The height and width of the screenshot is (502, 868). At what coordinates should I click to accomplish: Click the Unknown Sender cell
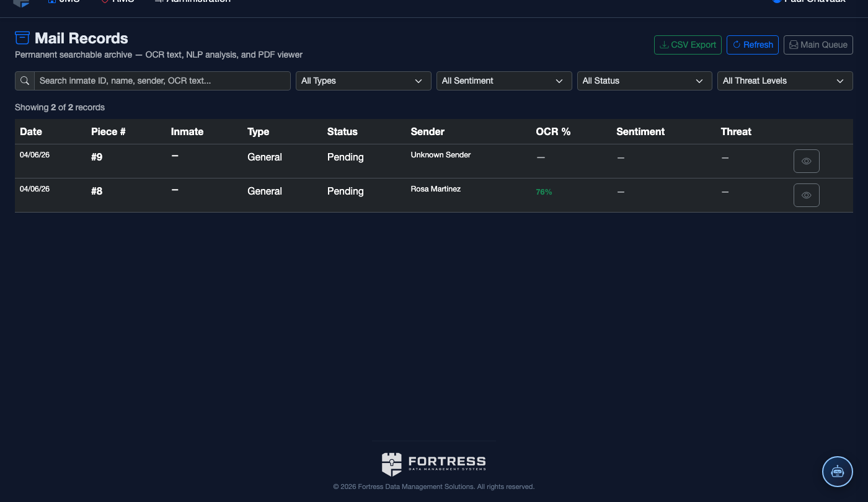(441, 155)
